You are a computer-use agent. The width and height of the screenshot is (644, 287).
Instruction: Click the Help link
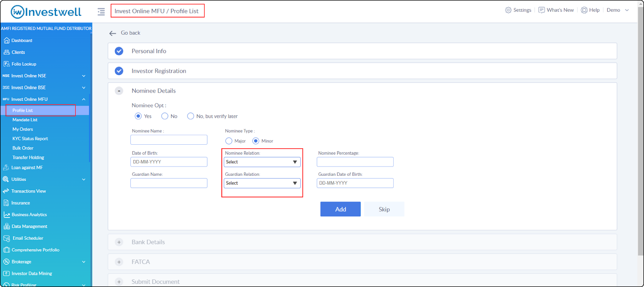[x=594, y=10]
